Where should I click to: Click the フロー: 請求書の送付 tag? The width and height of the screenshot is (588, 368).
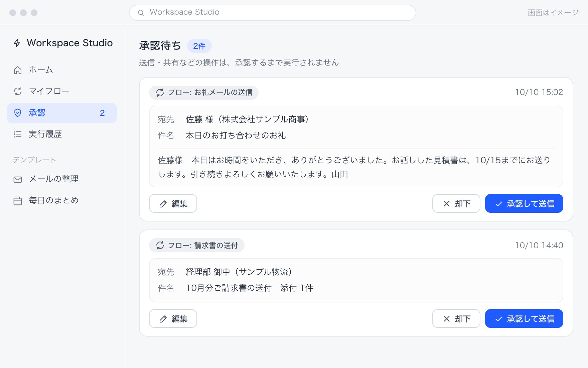pyautogui.click(x=197, y=245)
